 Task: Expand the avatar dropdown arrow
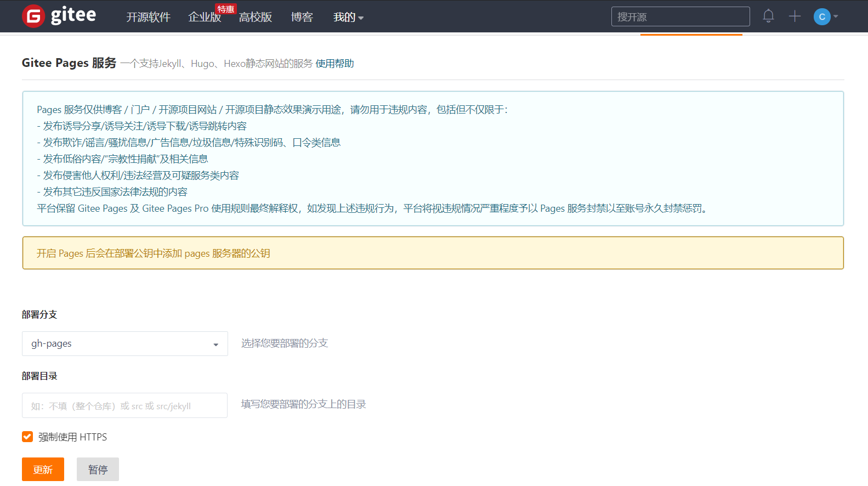click(x=836, y=16)
